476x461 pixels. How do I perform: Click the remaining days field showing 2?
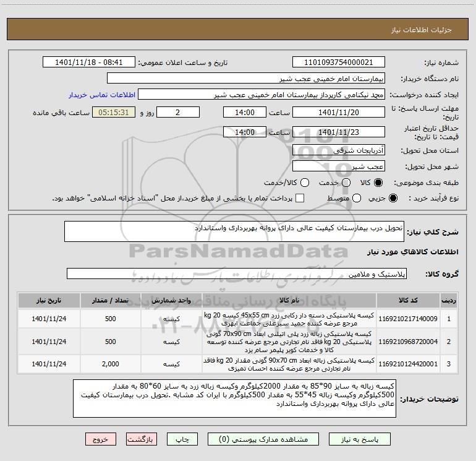pyautogui.click(x=178, y=112)
